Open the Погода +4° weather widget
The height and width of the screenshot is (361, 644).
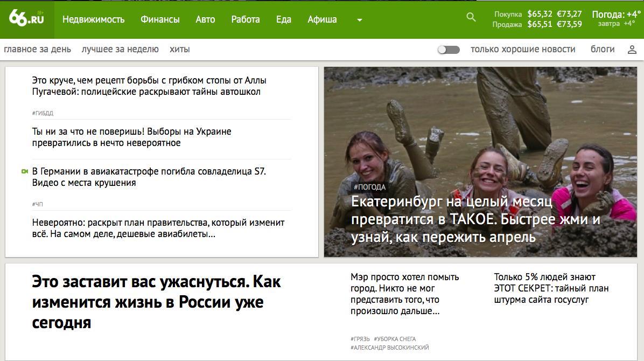click(616, 18)
